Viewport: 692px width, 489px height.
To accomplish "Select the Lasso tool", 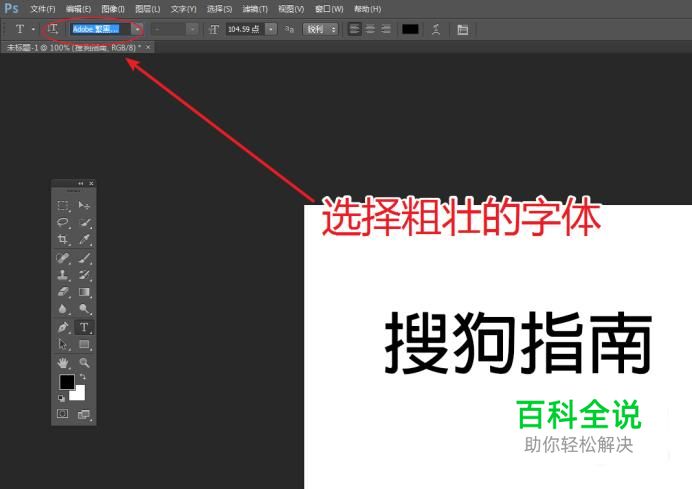I will click(x=63, y=222).
